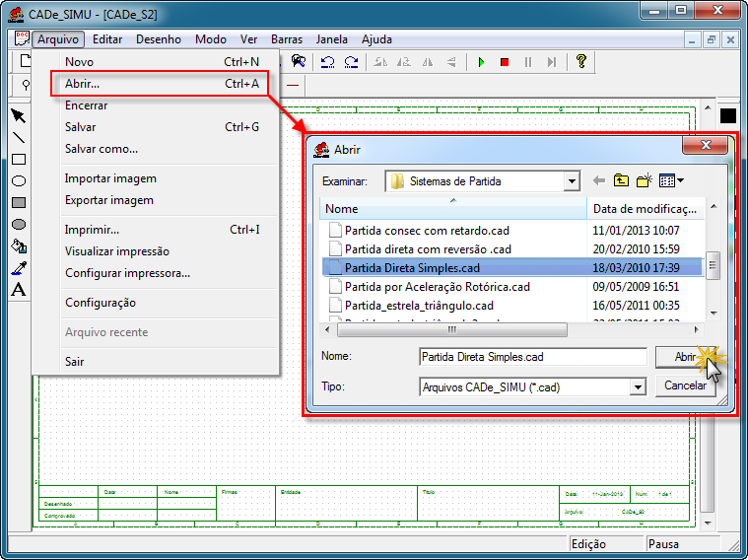Select the empty rectangle tool
This screenshot has height=560, width=748.
(19, 159)
